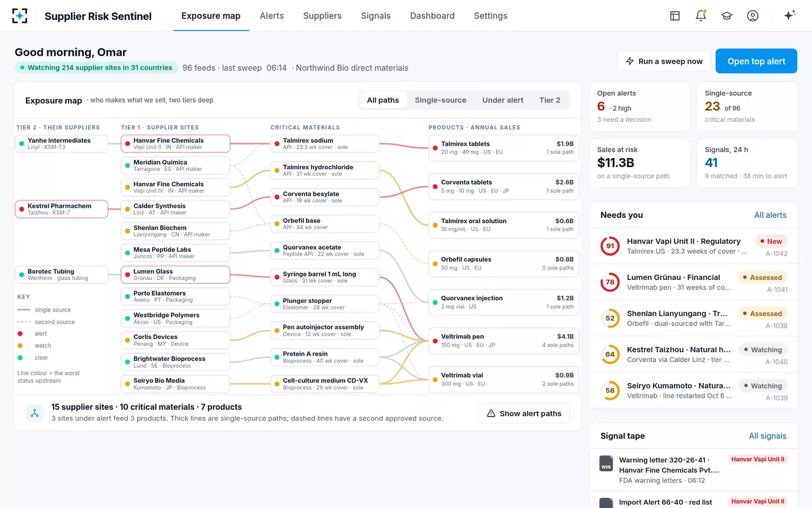Filter the map to Under alert paths

point(502,100)
